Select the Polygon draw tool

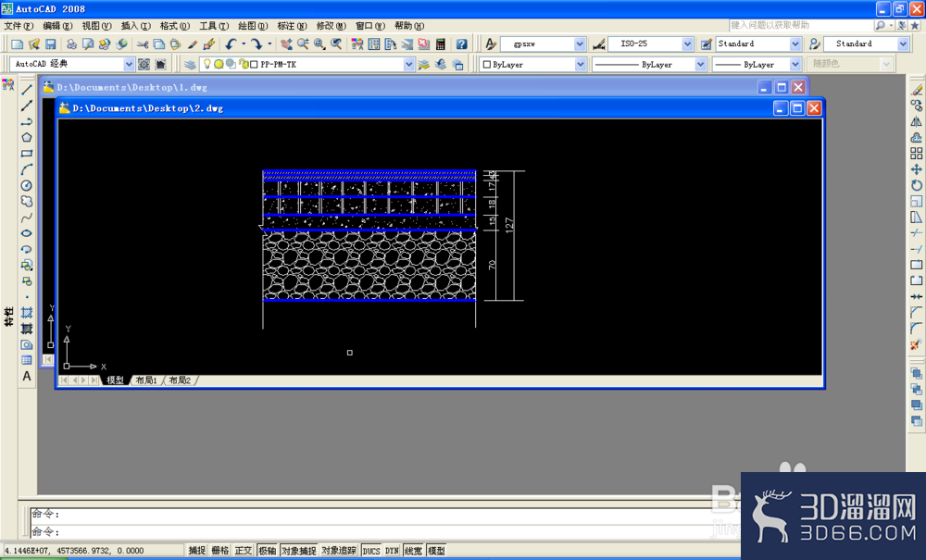pos(27,138)
